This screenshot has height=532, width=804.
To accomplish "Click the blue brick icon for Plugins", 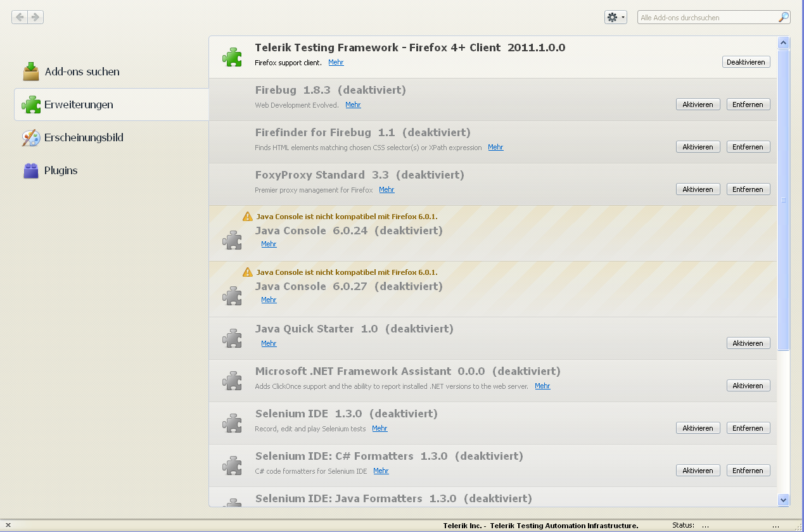I will click(31, 170).
